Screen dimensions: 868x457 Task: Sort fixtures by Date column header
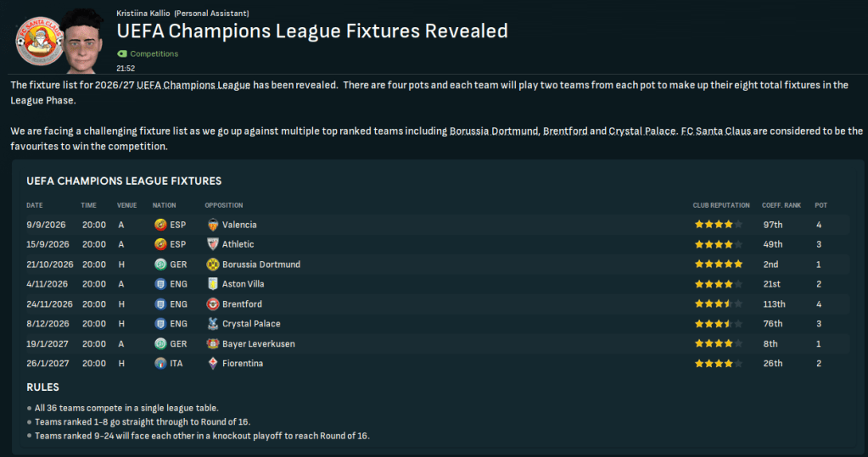[x=35, y=205]
